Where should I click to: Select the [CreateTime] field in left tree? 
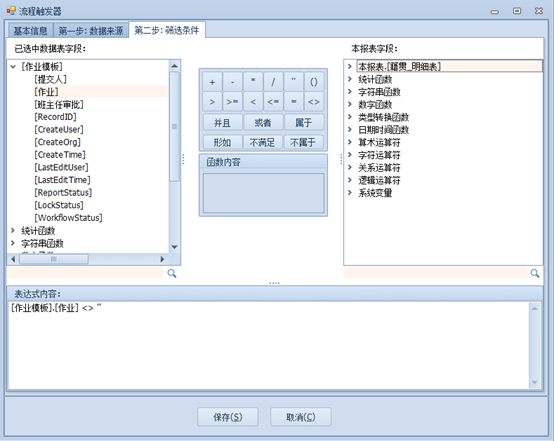[60, 155]
